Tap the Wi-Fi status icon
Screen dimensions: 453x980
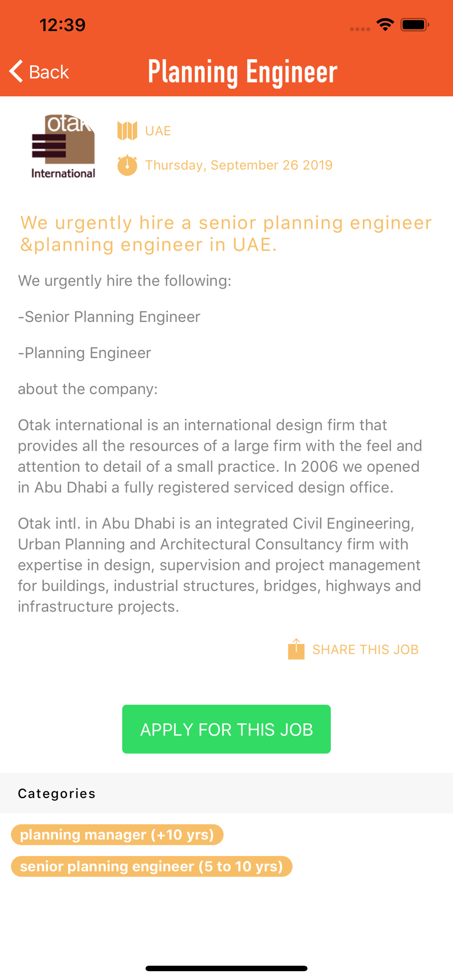click(385, 24)
